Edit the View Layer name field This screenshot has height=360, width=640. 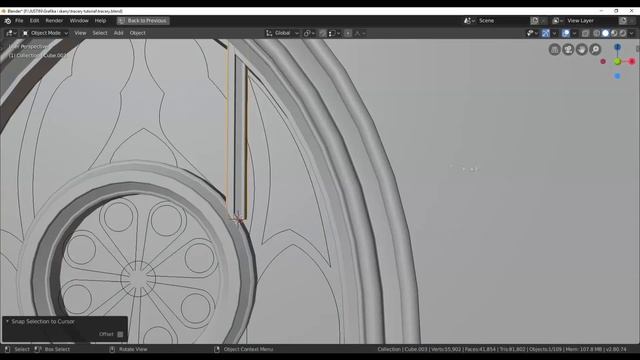click(591, 21)
